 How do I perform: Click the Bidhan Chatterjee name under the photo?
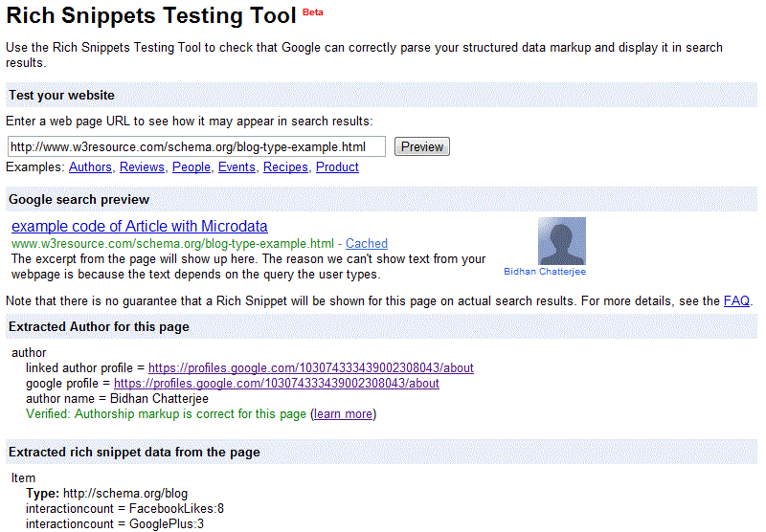[x=544, y=272]
